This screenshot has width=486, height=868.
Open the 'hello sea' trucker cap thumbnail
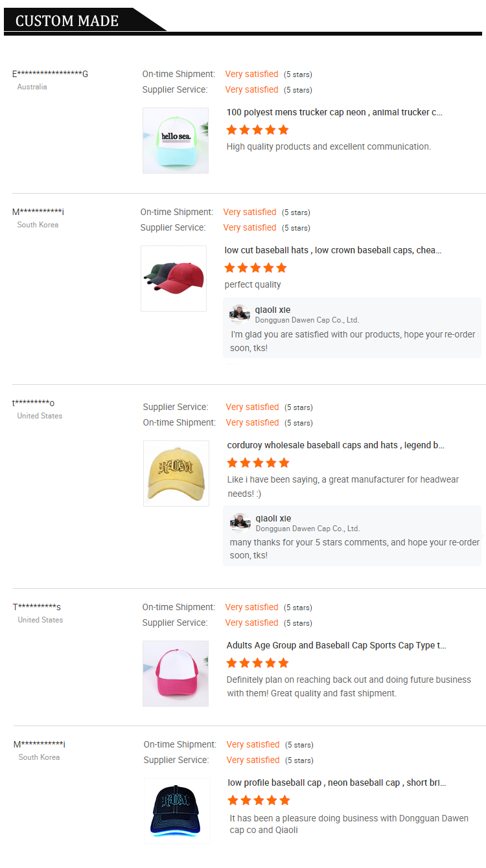click(x=175, y=141)
